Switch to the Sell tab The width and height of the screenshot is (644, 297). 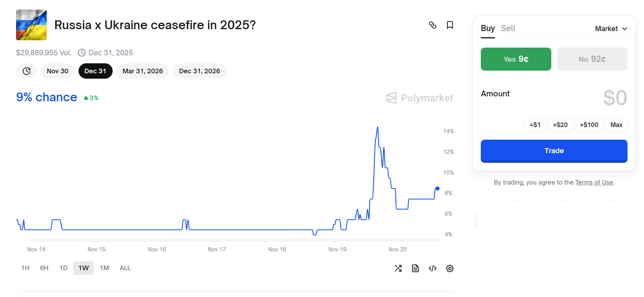[x=508, y=28]
